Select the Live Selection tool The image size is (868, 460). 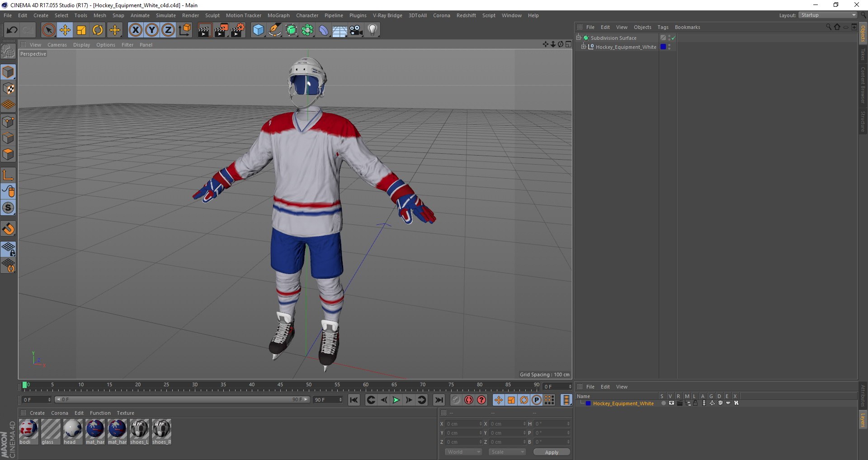point(48,30)
